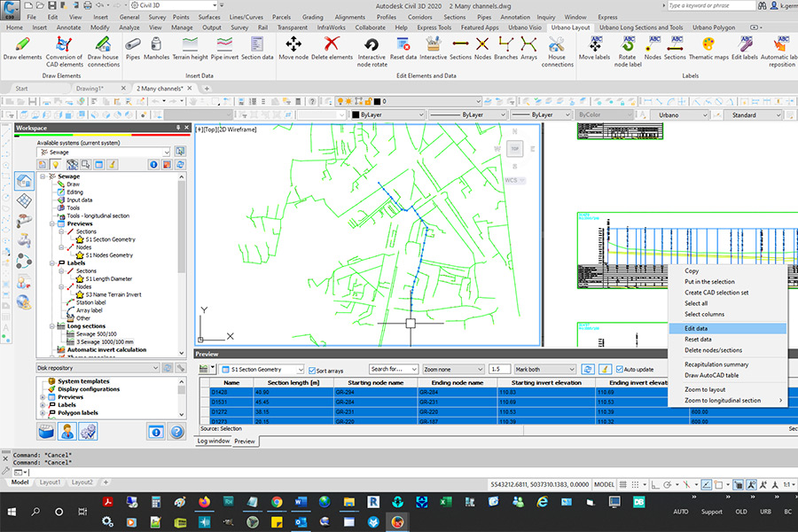798x532 pixels.
Task: Select the Draw elements ribbon tool
Action: tap(22, 49)
